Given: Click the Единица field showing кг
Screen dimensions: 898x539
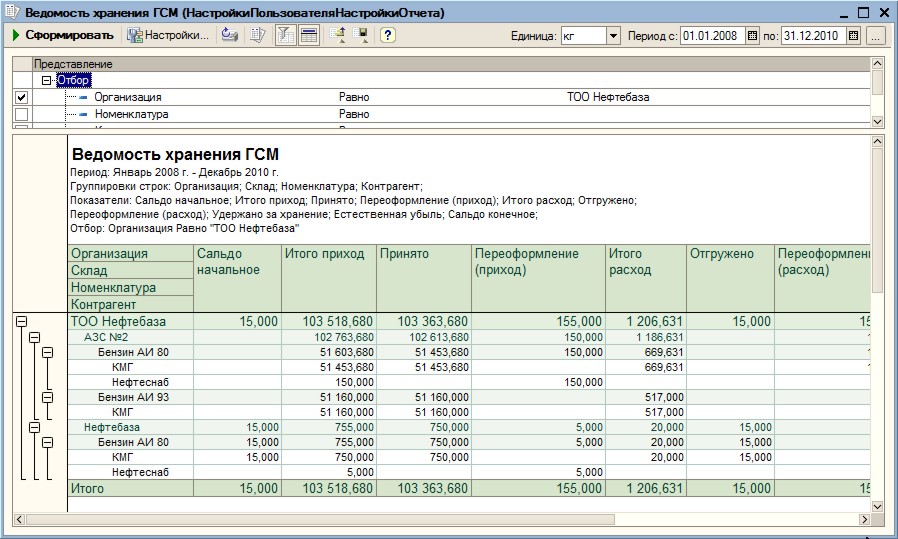Looking at the screenshot, I should pyautogui.click(x=584, y=36).
